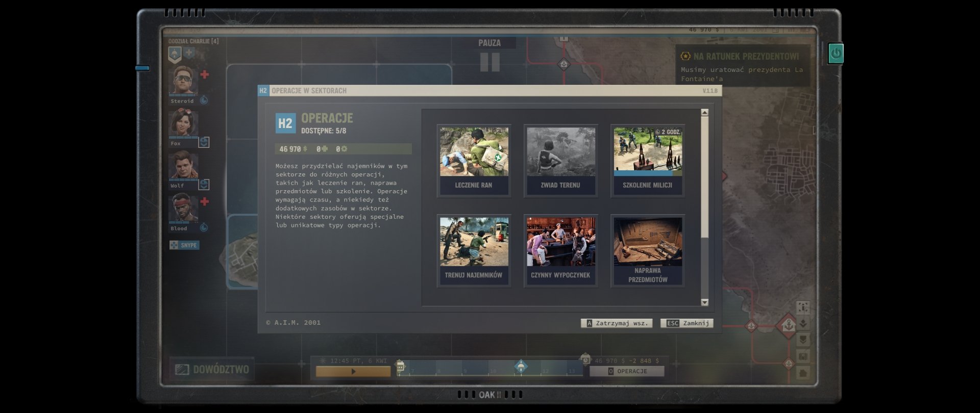Open the Szkolenie Milicji operation

tap(648, 161)
